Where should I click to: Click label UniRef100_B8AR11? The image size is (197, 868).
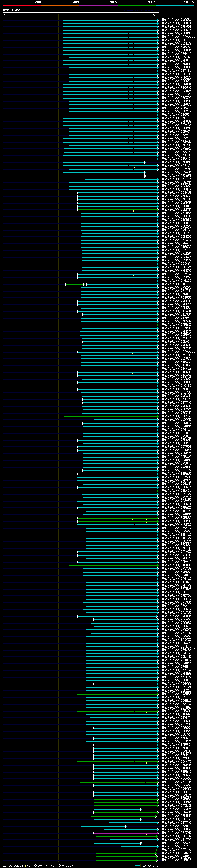(x=176, y=443)
